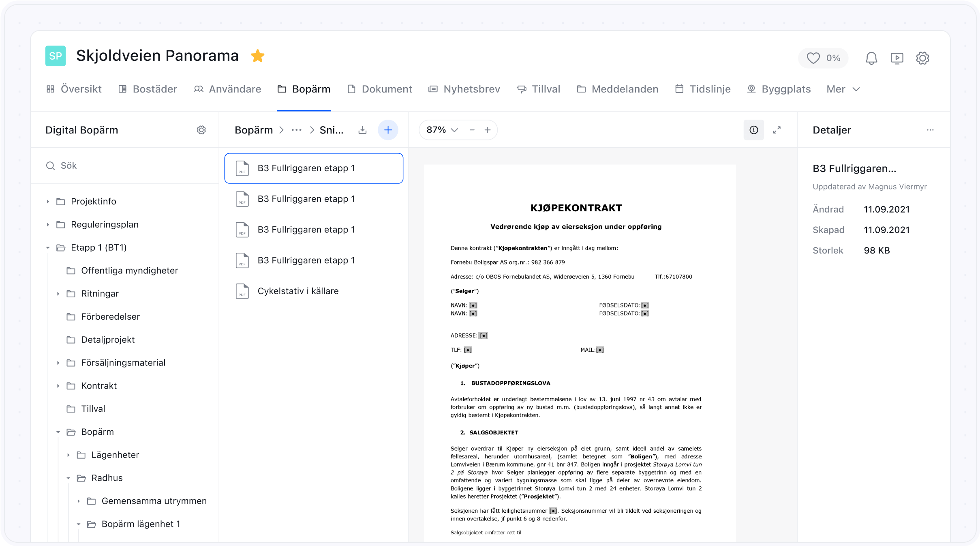Image resolution: width=980 pixels, height=546 pixels.
Task: Click the breadcrumb ellipsis button
Action: coord(296,130)
